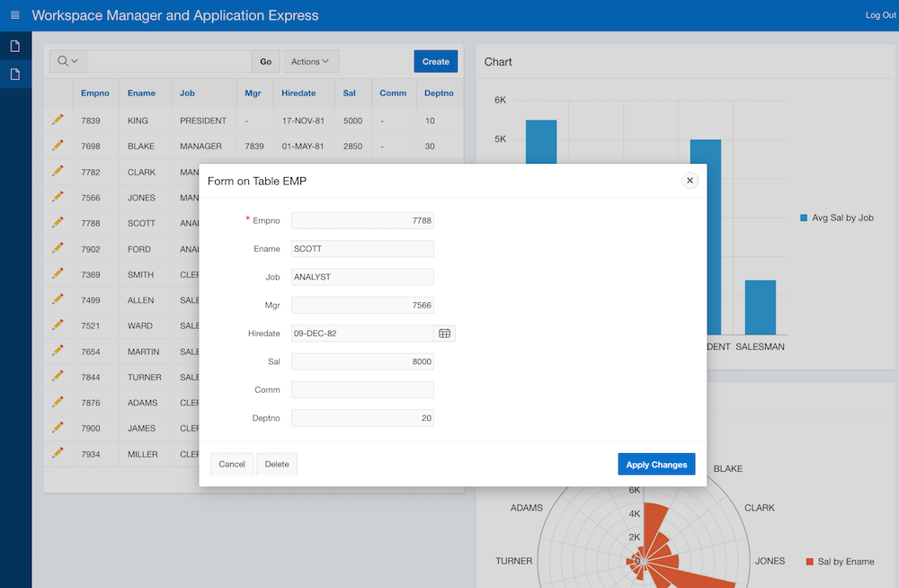The width and height of the screenshot is (899, 588).
Task: Open the Actions dropdown menu
Action: click(x=310, y=61)
